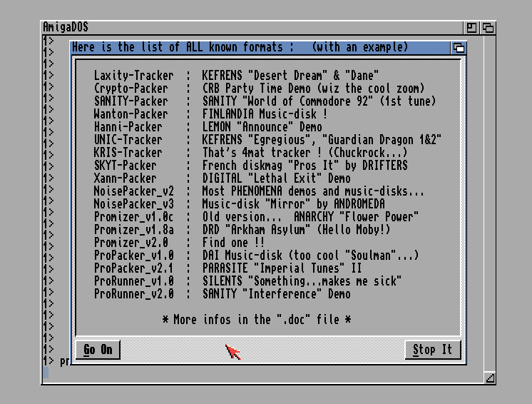Image resolution: width=532 pixels, height=404 pixels.
Task: Click the 'Music-disk "Mirror" by ANDROMEDA' example
Action: tap(294, 204)
